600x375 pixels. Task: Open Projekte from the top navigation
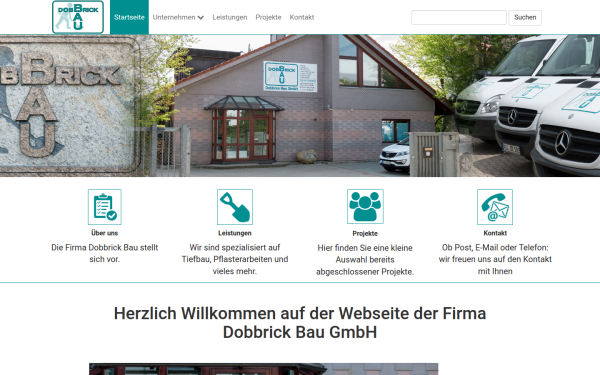point(268,17)
